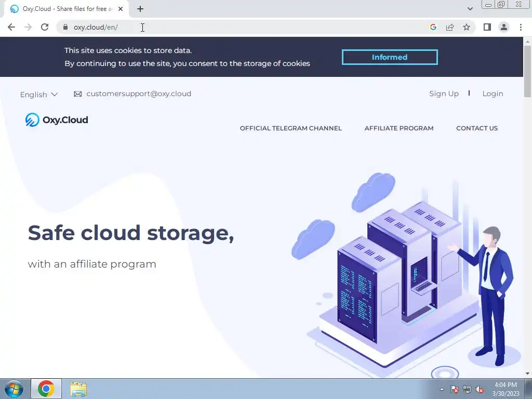Click the Oxy.Cloud logo

point(57,120)
